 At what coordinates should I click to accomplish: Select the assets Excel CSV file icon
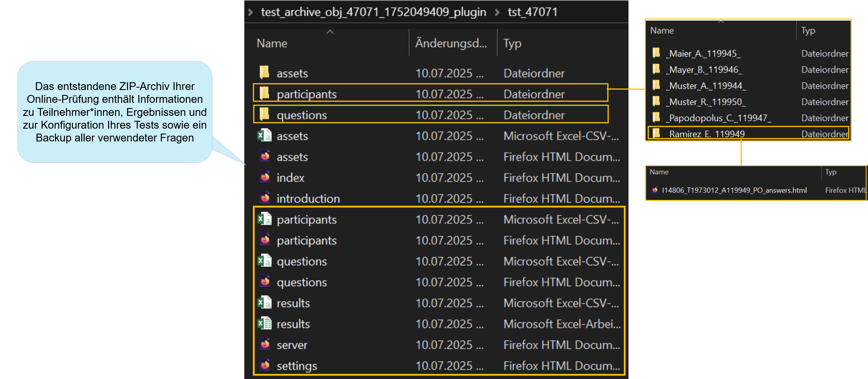pyautogui.click(x=265, y=135)
